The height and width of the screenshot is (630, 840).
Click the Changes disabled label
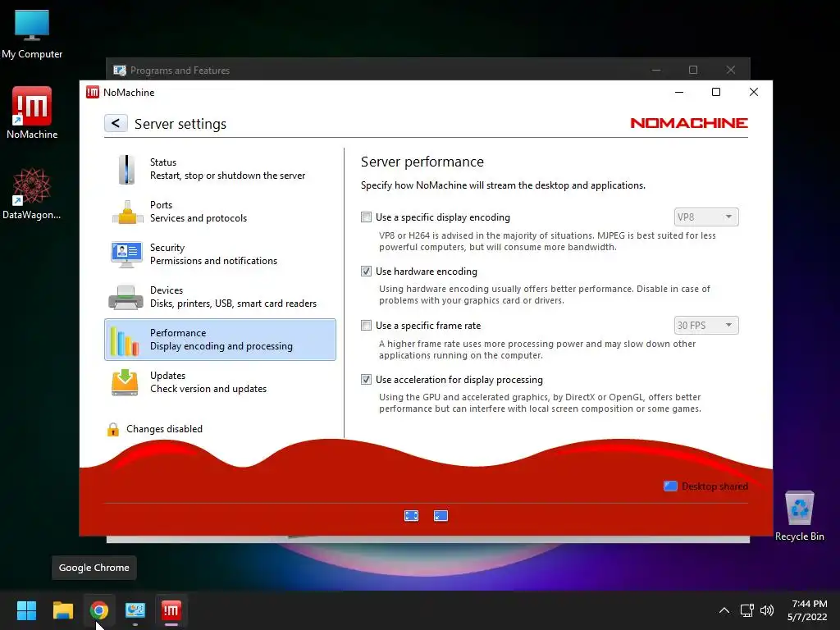(164, 429)
